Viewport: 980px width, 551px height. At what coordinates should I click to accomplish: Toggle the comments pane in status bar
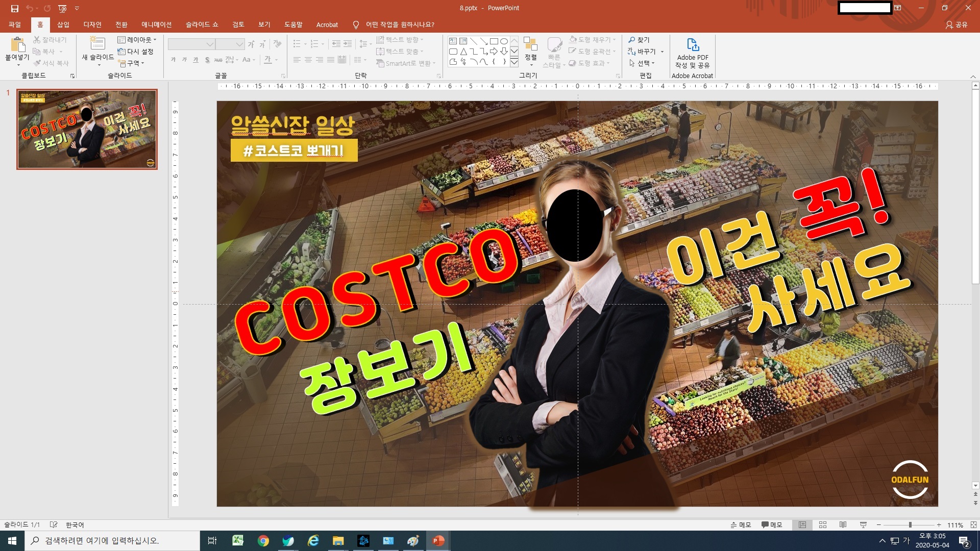tap(772, 525)
